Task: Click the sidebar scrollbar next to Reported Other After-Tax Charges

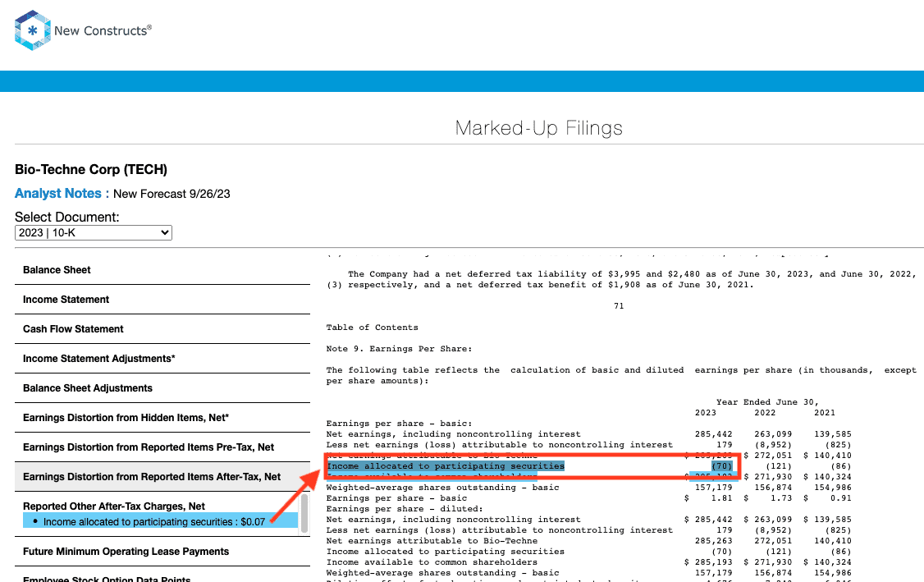Action: coord(304,513)
